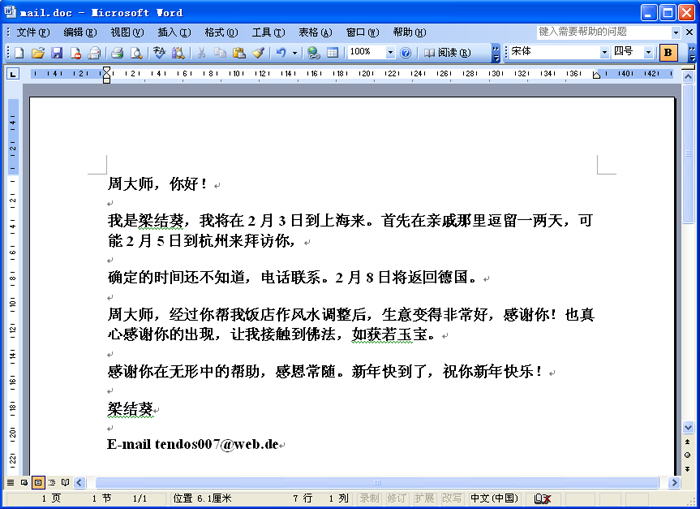Copy selection with copy icon
The height and width of the screenshot is (509, 700).
220,53
